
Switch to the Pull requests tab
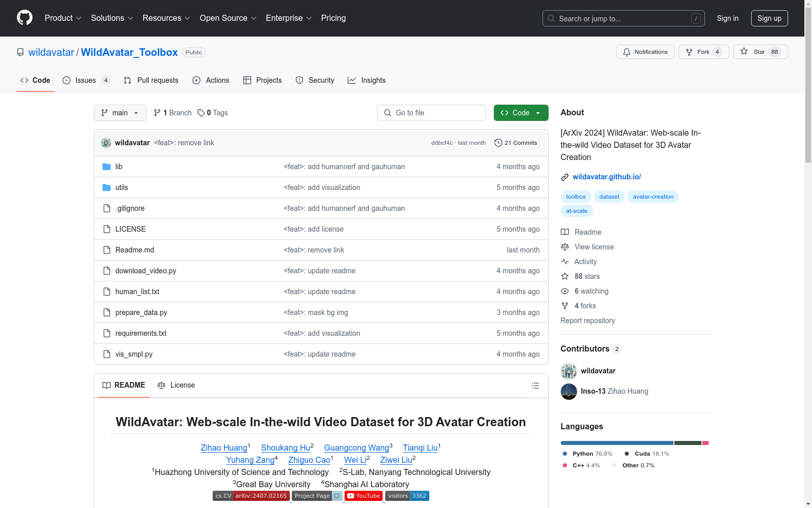click(x=151, y=80)
